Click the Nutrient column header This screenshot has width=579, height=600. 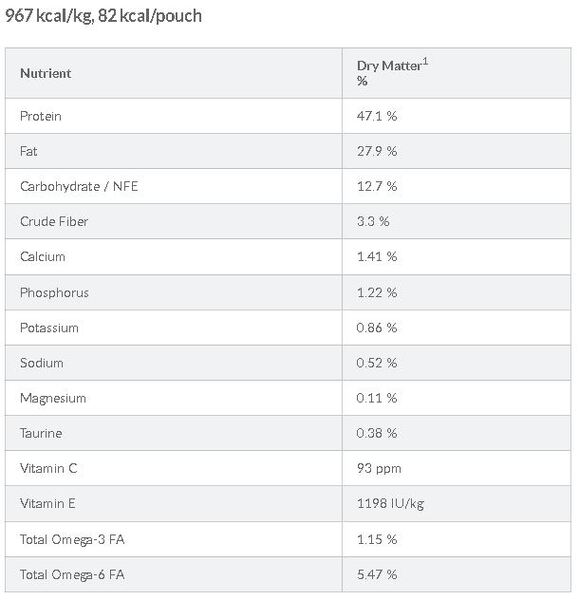pyautogui.click(x=46, y=73)
